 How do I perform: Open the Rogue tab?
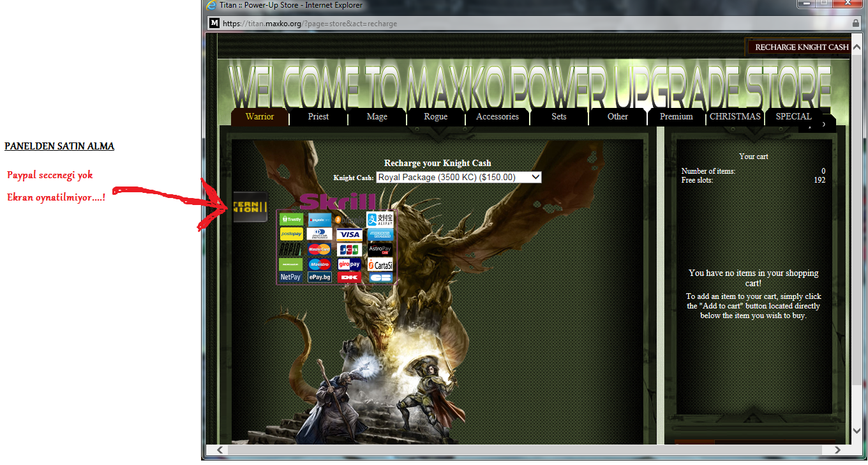tap(436, 116)
